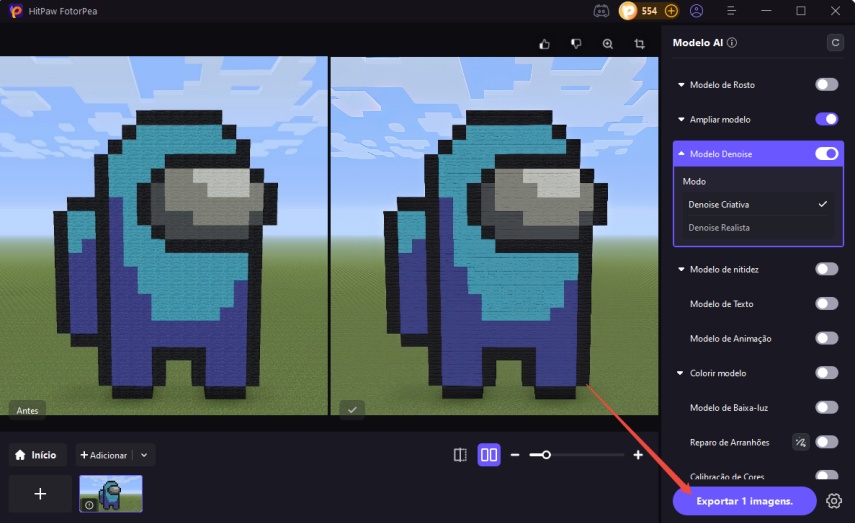Click the Exportar 1 imagens button
The height and width of the screenshot is (523, 855).
744,501
